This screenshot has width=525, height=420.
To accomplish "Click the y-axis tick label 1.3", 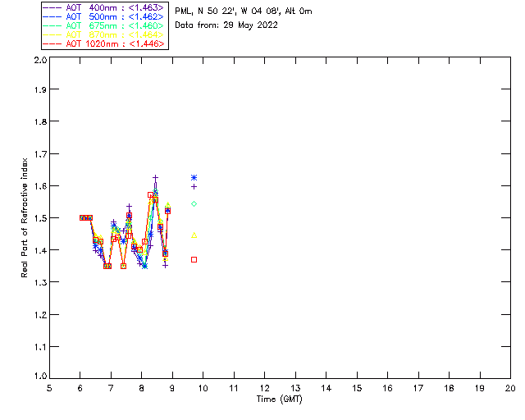I will coord(40,282).
